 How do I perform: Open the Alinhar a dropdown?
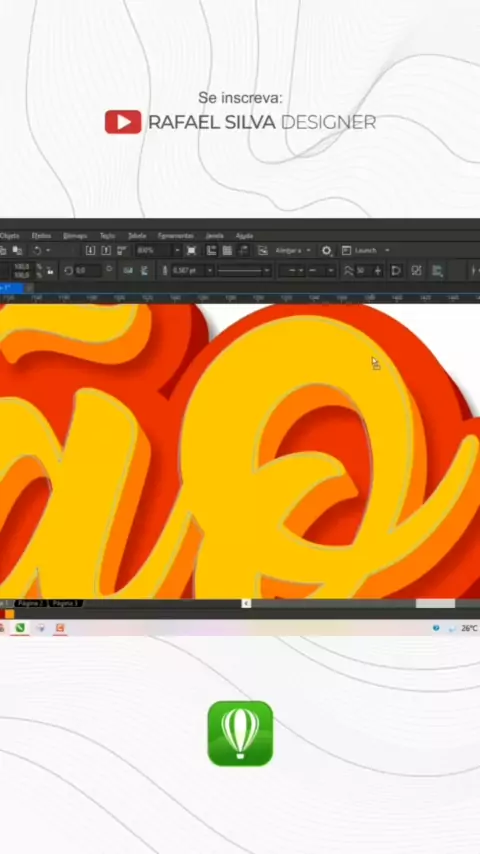(x=293, y=251)
